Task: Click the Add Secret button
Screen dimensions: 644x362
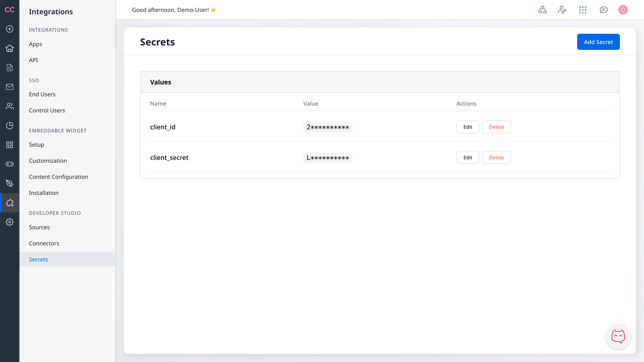Action: [x=598, y=42]
